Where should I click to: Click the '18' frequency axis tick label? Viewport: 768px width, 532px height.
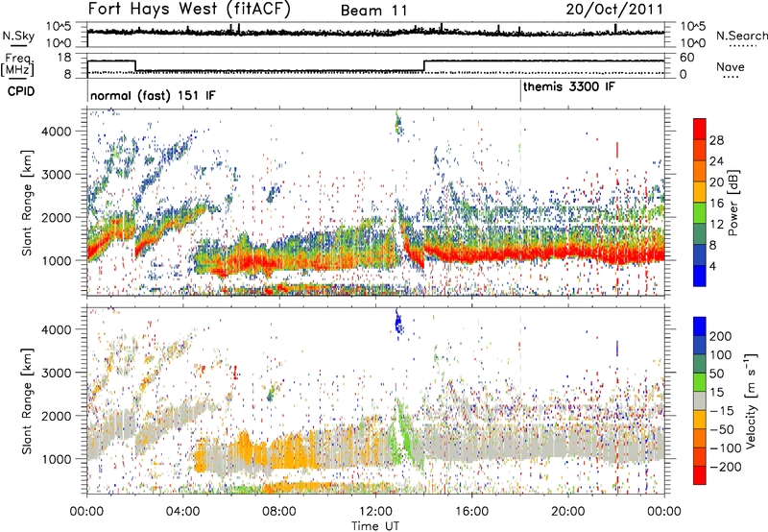64,58
